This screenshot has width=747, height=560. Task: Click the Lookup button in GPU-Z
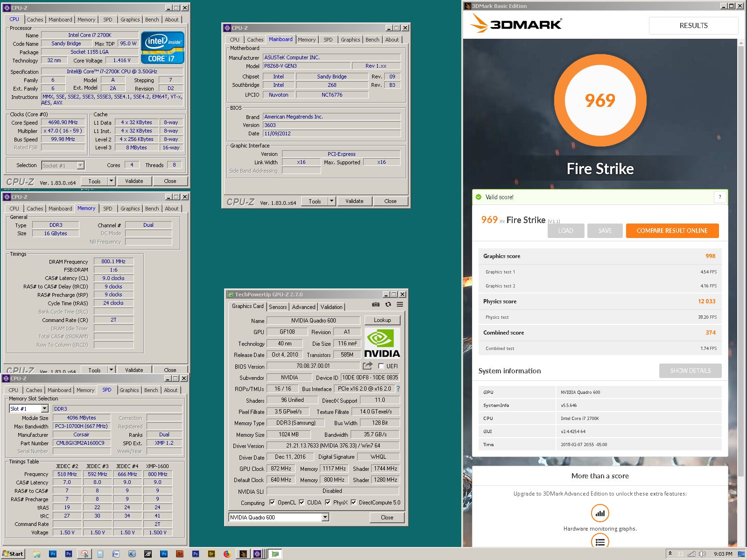382,320
